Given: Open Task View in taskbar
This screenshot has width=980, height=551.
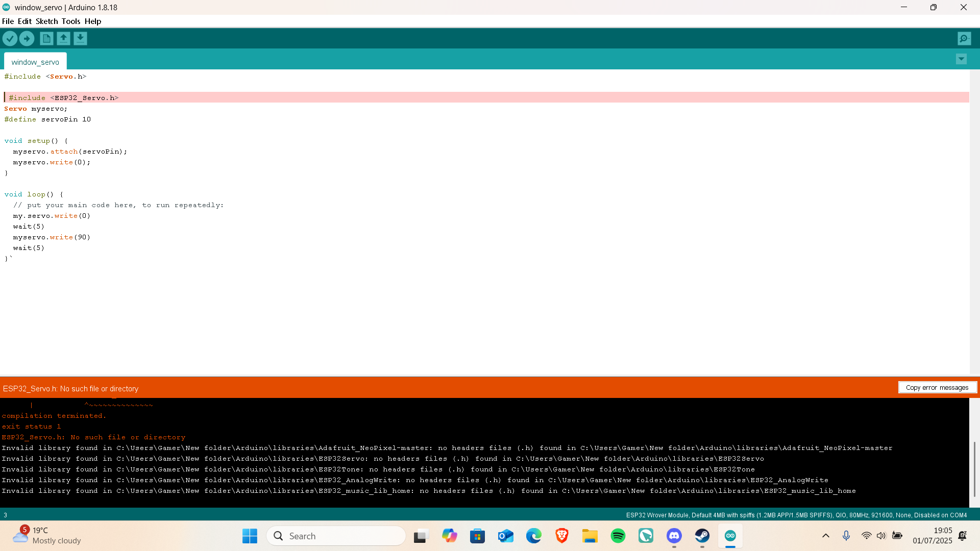Looking at the screenshot, I should pos(420,536).
